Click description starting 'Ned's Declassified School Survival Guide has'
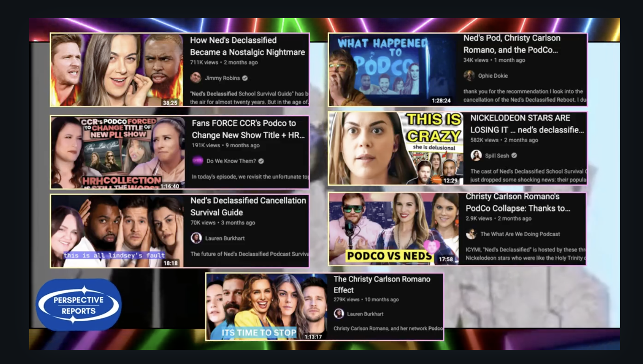 249,98
